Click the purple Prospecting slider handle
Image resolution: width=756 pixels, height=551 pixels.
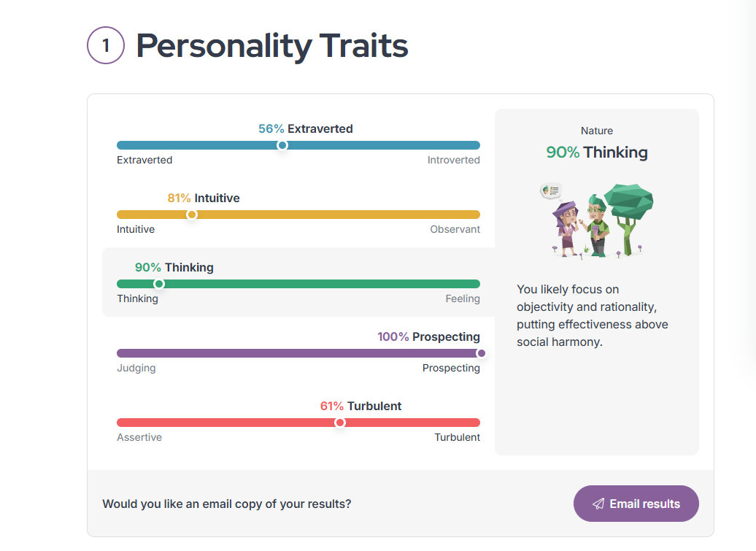pyautogui.click(x=481, y=353)
